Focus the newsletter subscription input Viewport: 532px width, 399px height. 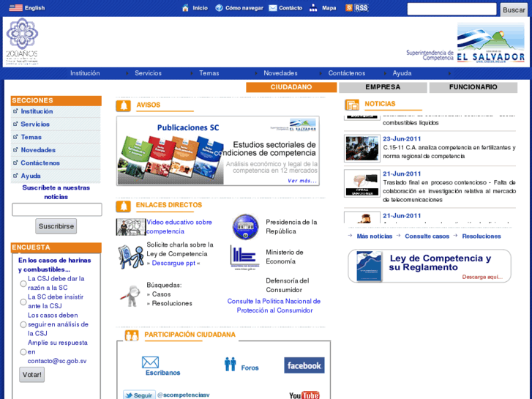coord(57,209)
